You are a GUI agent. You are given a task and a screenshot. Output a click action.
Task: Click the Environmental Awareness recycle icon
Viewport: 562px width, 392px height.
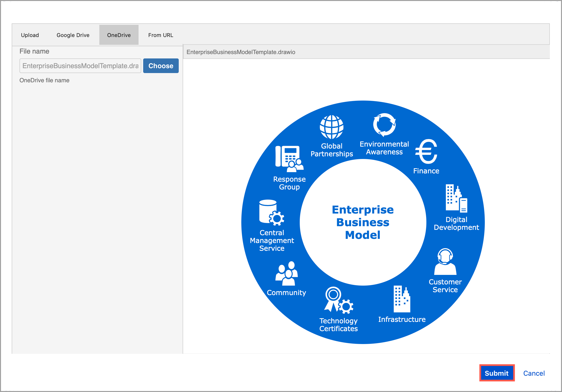(384, 125)
